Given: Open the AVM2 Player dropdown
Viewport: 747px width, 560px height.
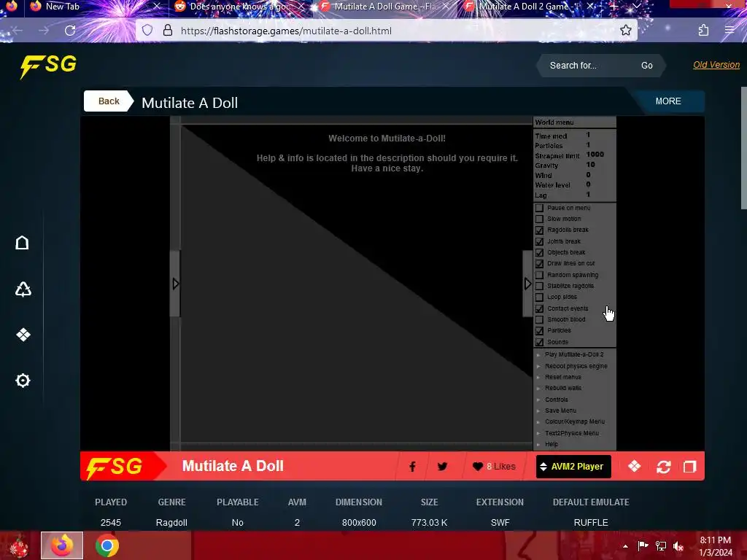Looking at the screenshot, I should pos(573,467).
